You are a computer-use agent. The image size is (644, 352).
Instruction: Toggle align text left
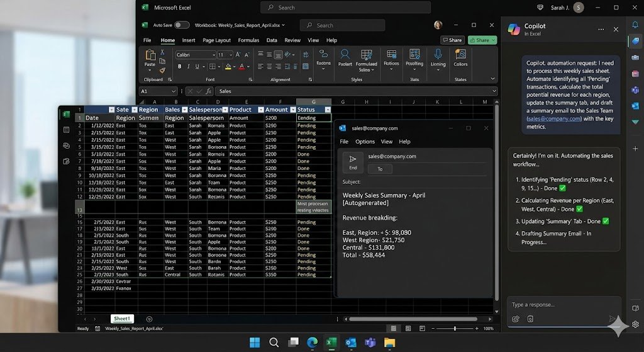[x=260, y=67]
